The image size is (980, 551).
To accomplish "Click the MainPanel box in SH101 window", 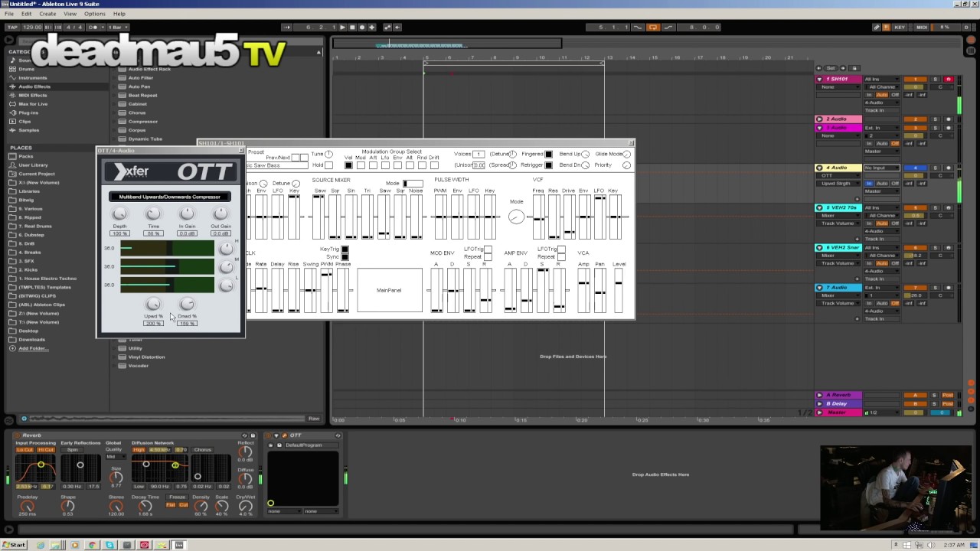I will [389, 290].
